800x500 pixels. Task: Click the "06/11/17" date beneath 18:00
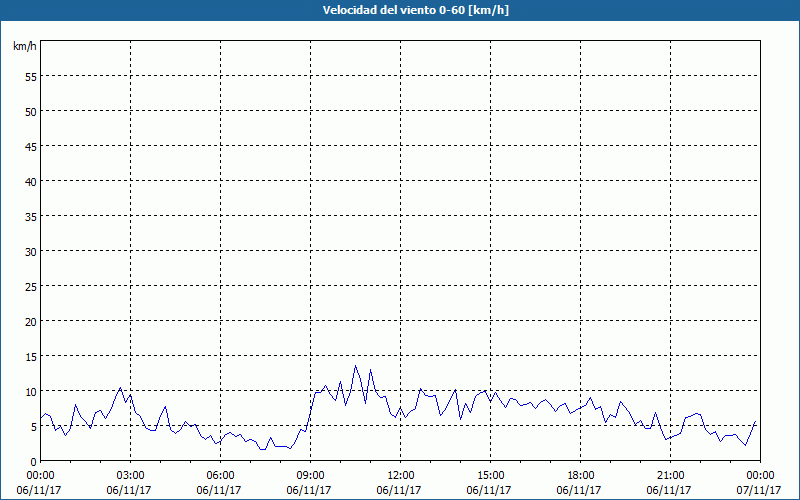579,490
